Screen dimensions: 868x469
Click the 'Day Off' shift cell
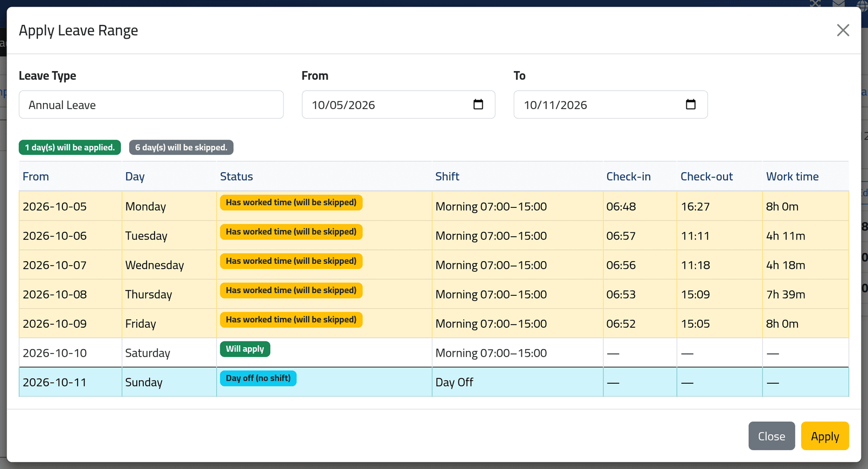point(518,382)
